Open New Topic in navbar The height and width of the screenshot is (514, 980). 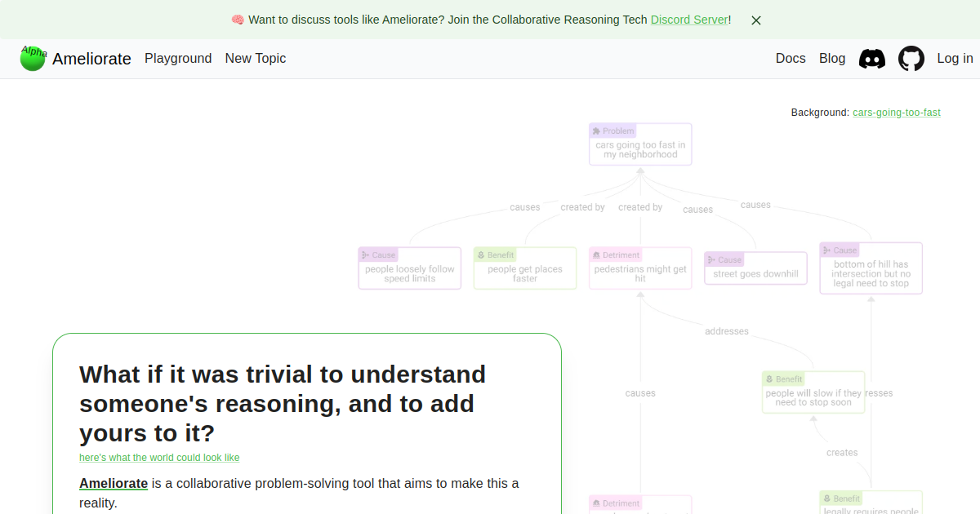point(256,59)
